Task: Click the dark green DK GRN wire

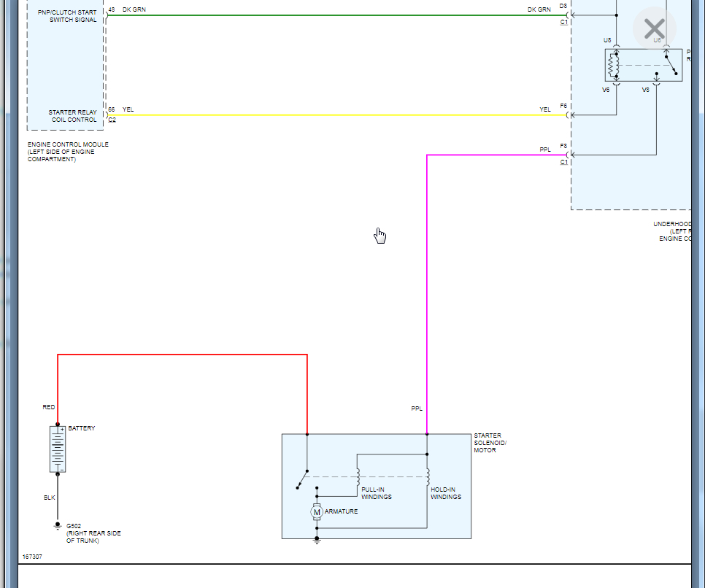Action: tap(337, 15)
